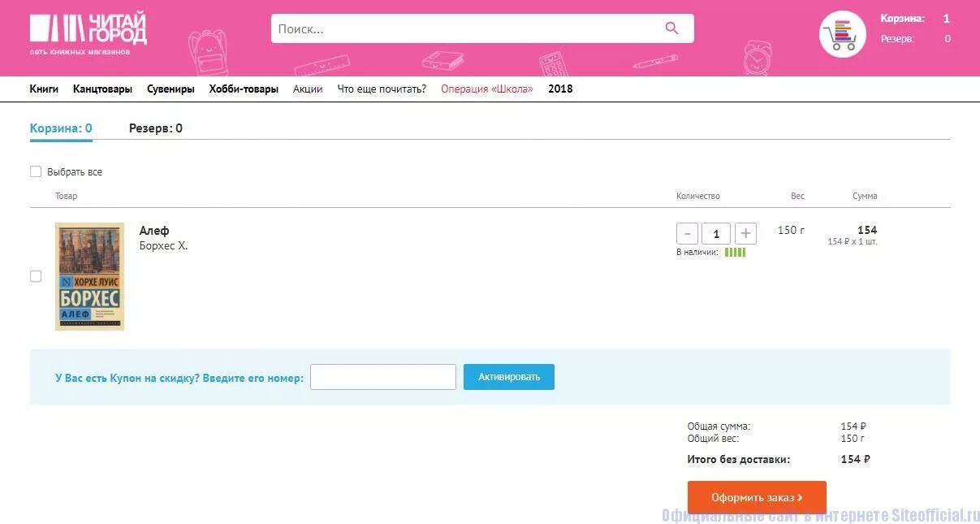Click author Борхес Х. link

pos(163,246)
